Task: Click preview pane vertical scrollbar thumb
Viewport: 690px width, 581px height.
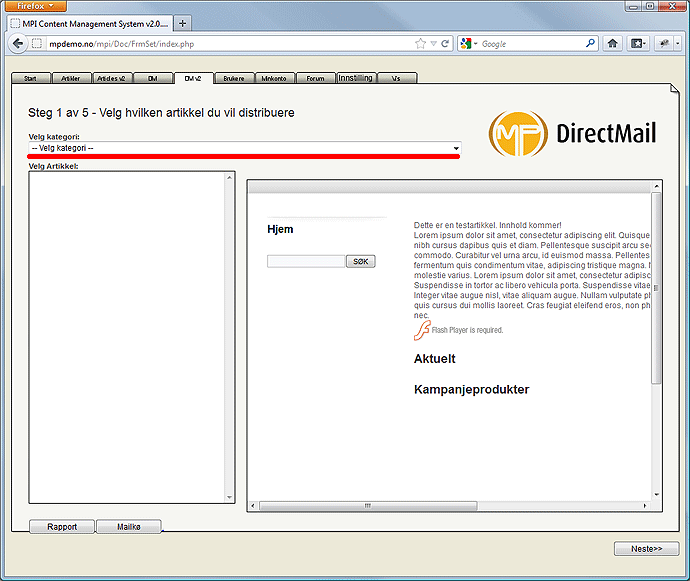Action: tap(656, 288)
